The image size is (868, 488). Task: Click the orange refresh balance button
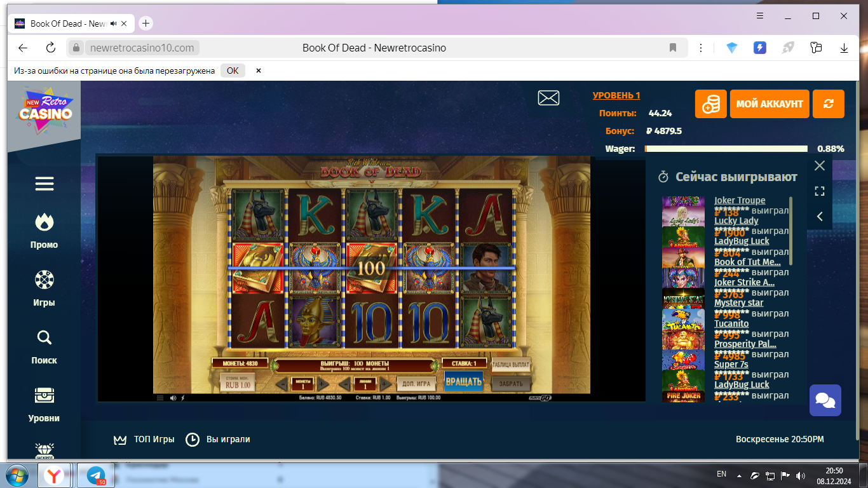(828, 104)
